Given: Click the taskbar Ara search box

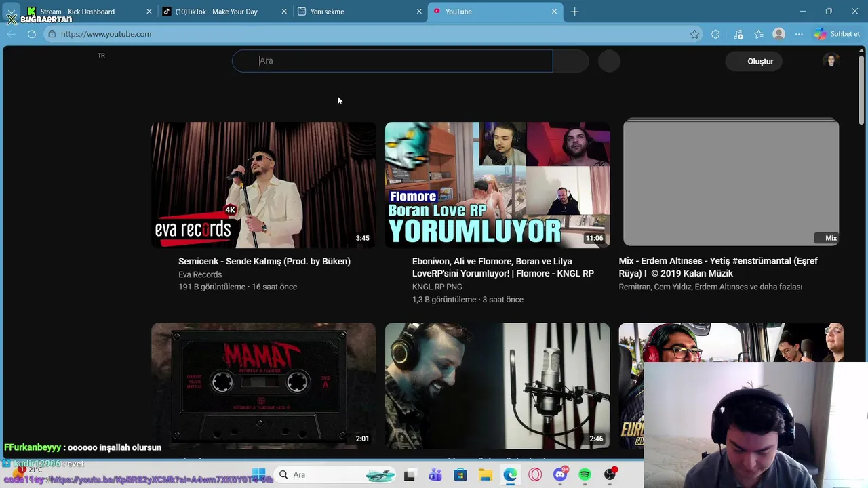Looking at the screenshot, I should pyautogui.click(x=336, y=474).
